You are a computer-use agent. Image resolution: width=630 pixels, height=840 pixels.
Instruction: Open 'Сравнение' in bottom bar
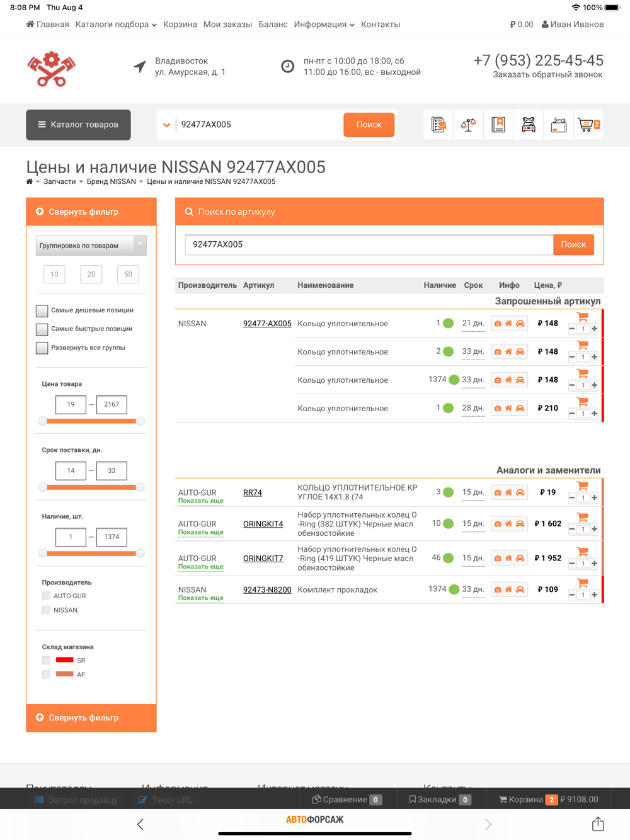coord(347,800)
